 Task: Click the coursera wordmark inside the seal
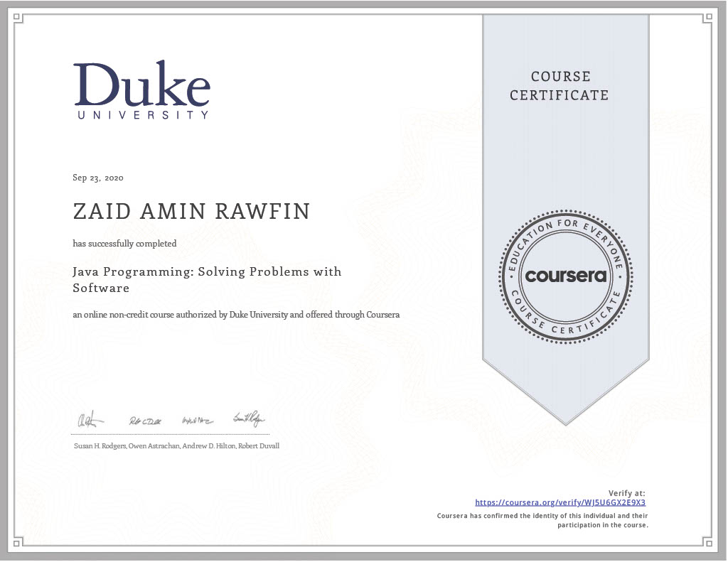[565, 276]
